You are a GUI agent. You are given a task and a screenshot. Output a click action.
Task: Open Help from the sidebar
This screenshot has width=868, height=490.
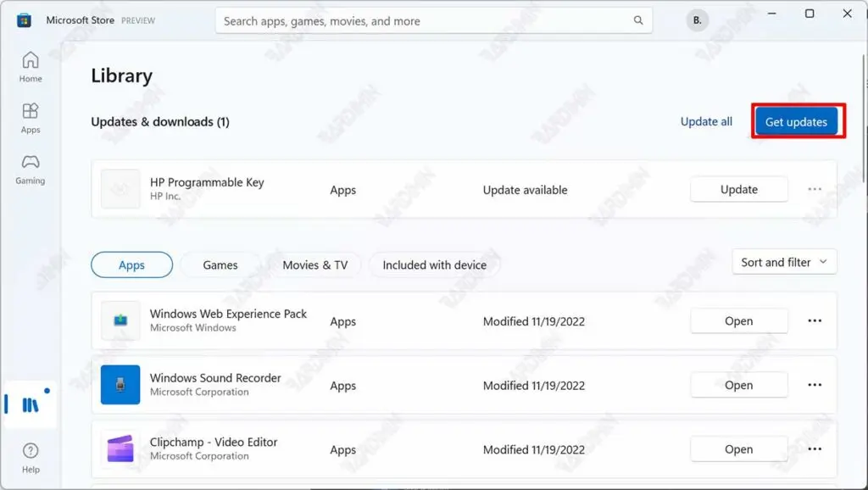click(31, 458)
